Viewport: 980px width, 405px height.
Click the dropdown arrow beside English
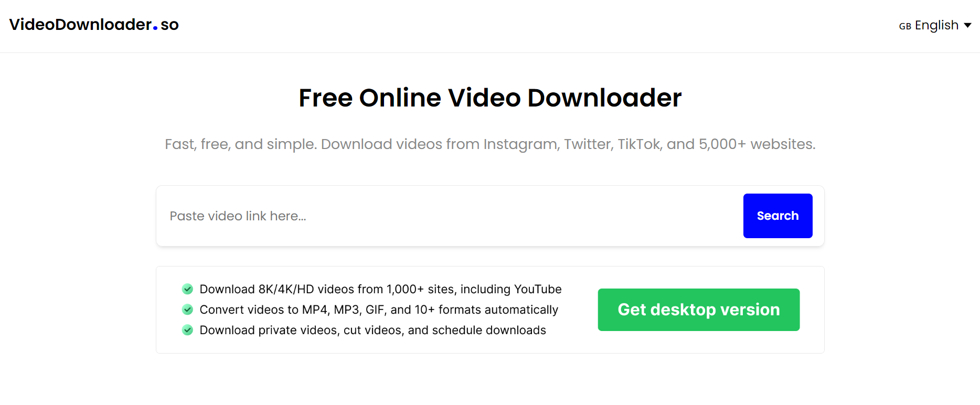[x=967, y=25]
